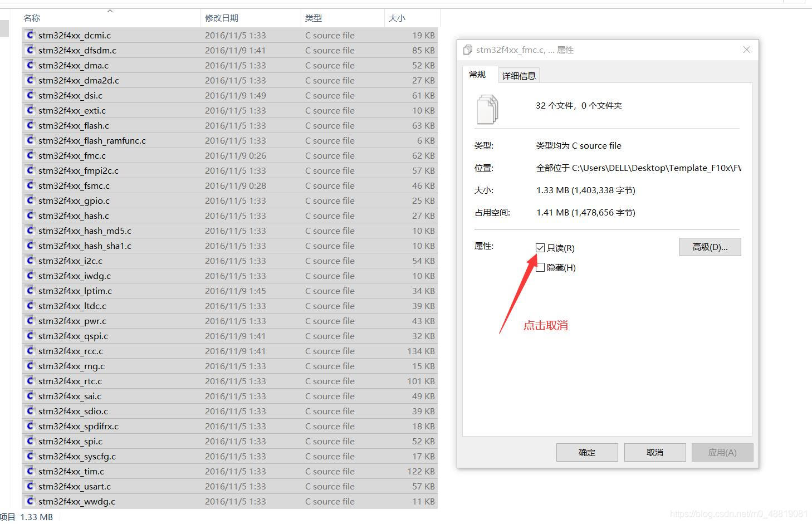This screenshot has width=812, height=524.
Task: Select file name stm32f4xx_sai.c
Action: 70,396
